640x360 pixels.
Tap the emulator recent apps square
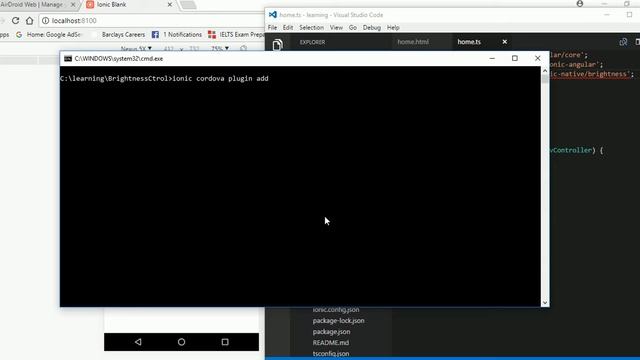[x=225, y=342]
